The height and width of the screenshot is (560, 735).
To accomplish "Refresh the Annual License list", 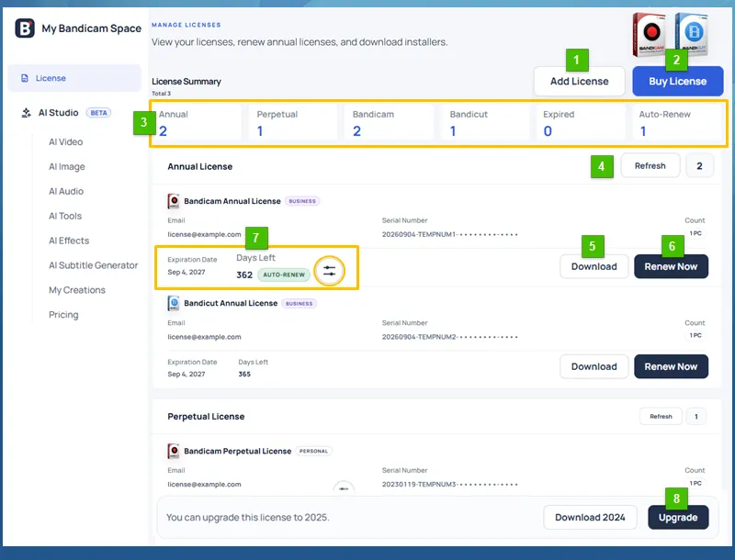I will 650,166.
